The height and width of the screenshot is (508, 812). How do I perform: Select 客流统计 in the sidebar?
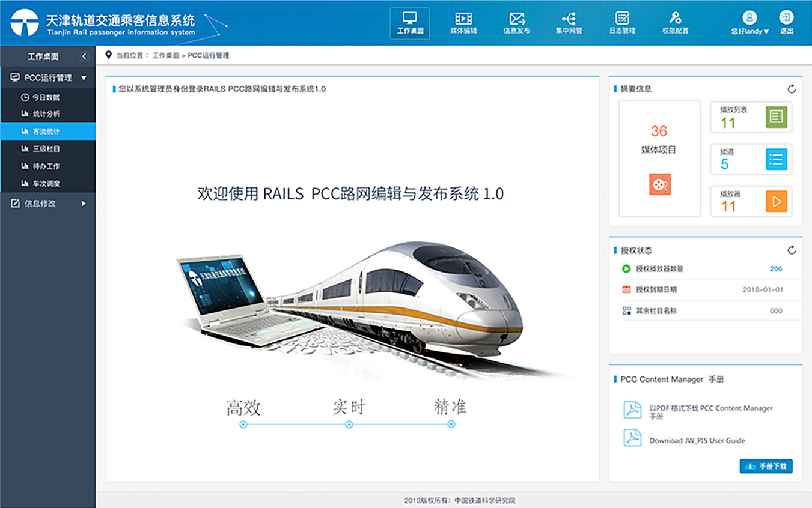[x=47, y=131]
